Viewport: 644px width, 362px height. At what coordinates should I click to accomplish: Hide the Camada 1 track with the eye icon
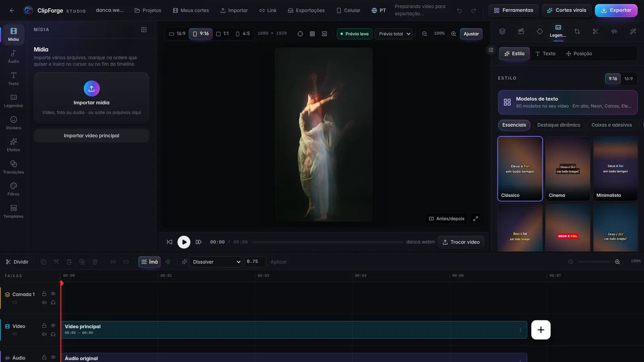tap(53, 294)
